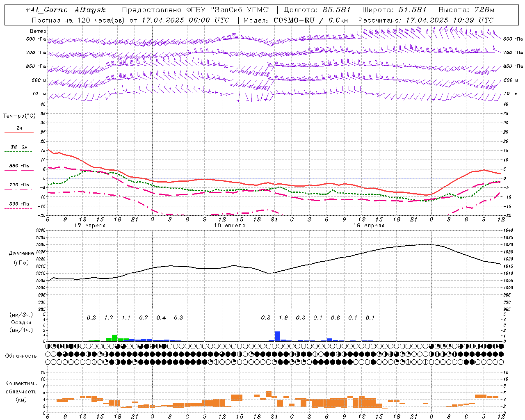The image size is (525, 420).
Task: Click the 0.3 precipitation value
Action: 178,317
